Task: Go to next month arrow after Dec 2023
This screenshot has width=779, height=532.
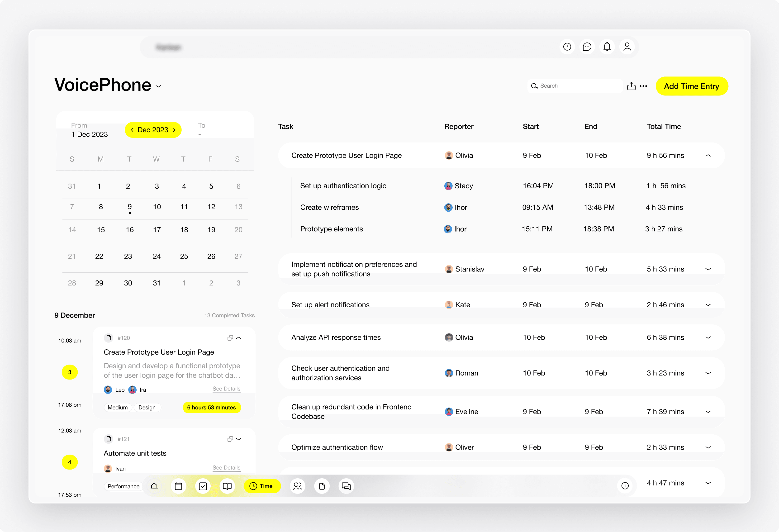Action: pyautogui.click(x=174, y=130)
